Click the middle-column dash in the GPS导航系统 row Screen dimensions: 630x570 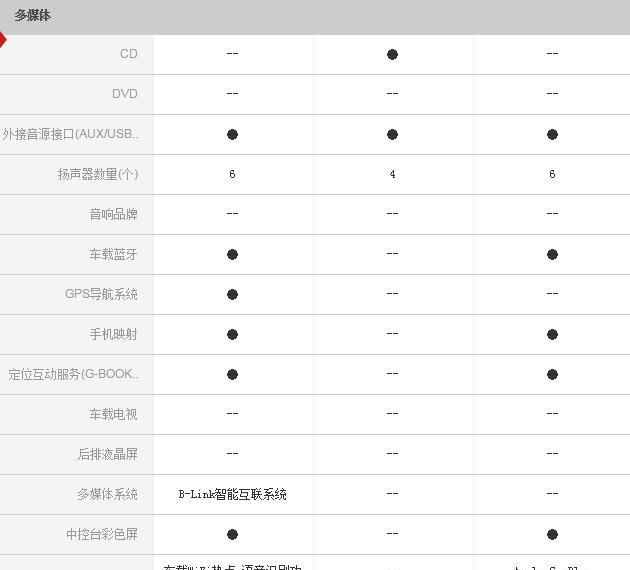click(393, 294)
